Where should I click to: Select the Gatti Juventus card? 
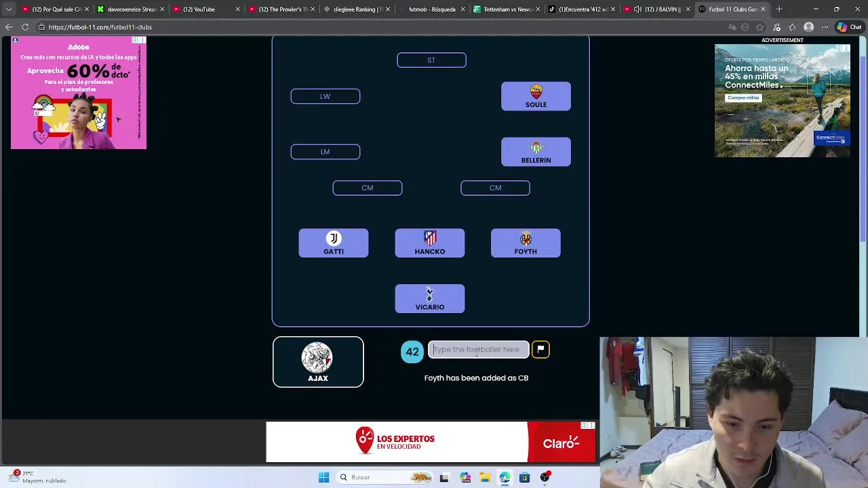(334, 243)
